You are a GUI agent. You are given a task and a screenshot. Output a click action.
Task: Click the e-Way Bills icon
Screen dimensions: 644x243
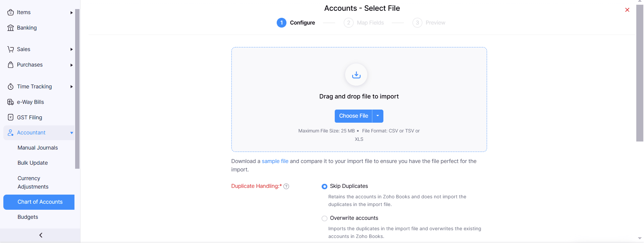pos(11,102)
